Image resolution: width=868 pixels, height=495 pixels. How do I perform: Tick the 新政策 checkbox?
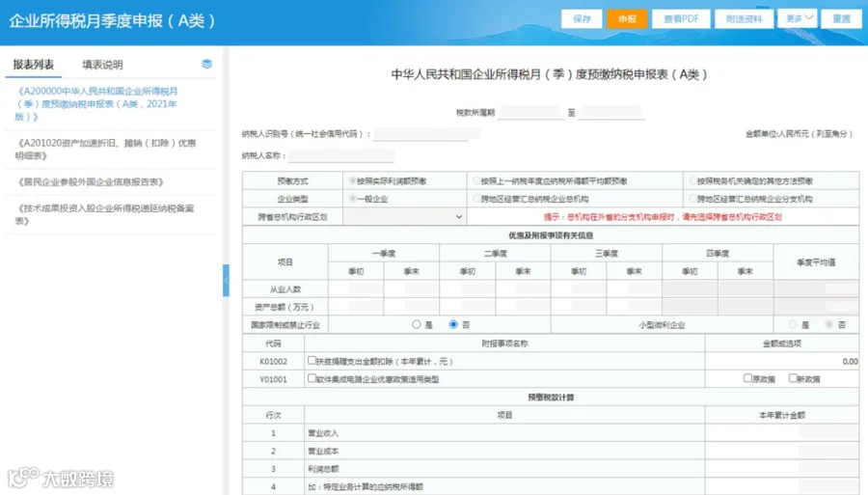tap(793, 378)
